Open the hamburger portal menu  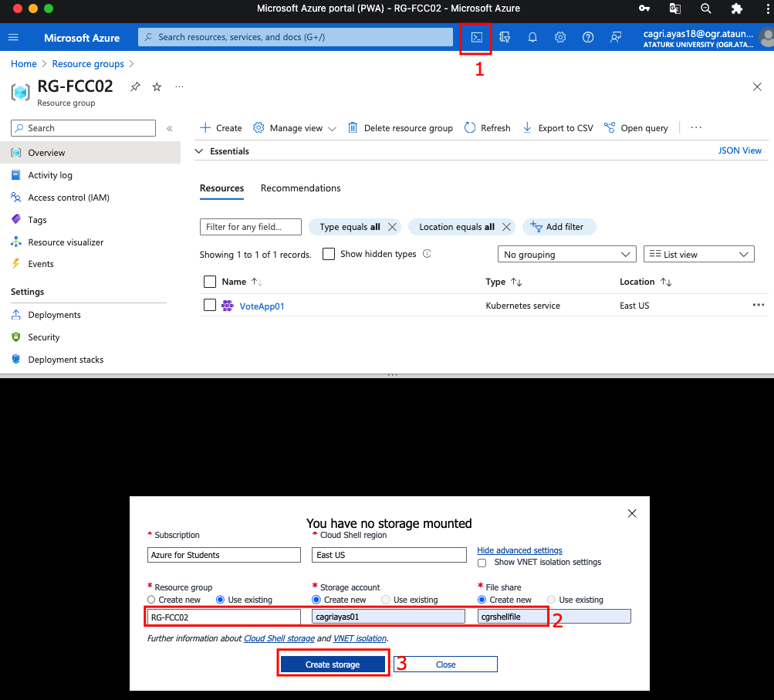point(13,37)
